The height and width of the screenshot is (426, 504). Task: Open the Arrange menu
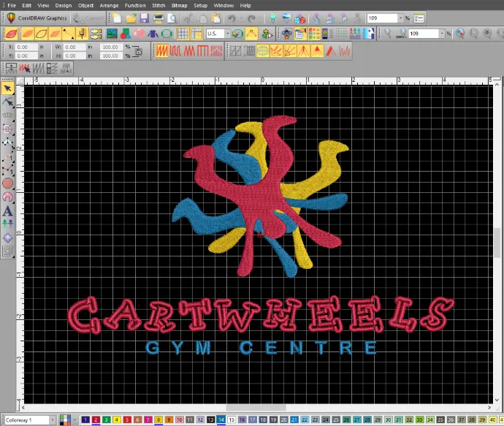(109, 5)
